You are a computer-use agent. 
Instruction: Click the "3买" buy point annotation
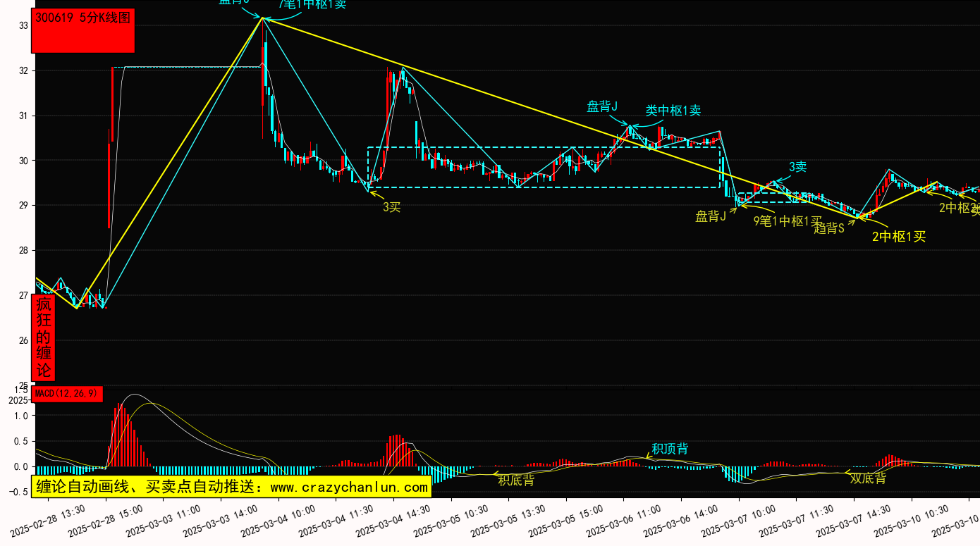391,207
